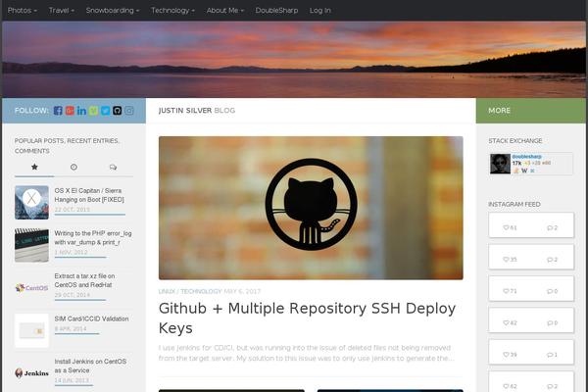
Task: Click the heart icon with 71 likes
Action: pyautogui.click(x=506, y=291)
